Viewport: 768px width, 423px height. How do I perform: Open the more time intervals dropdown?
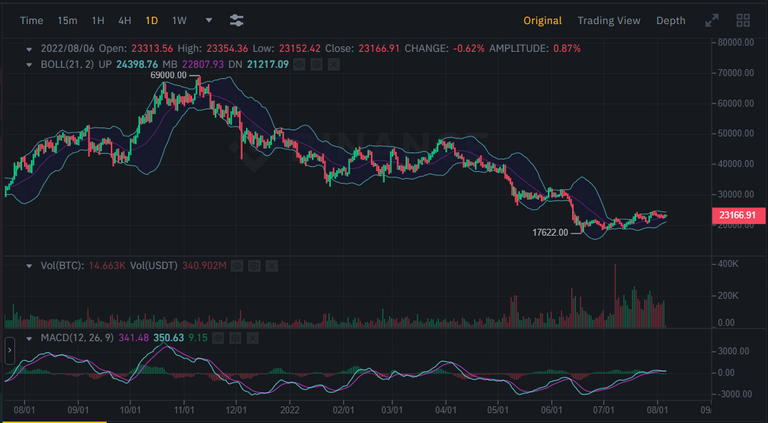coord(208,20)
